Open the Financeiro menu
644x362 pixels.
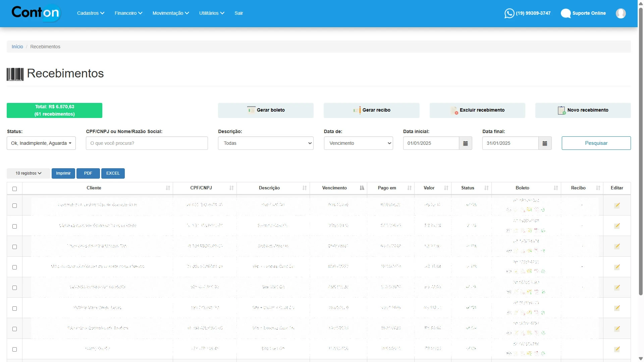point(128,13)
